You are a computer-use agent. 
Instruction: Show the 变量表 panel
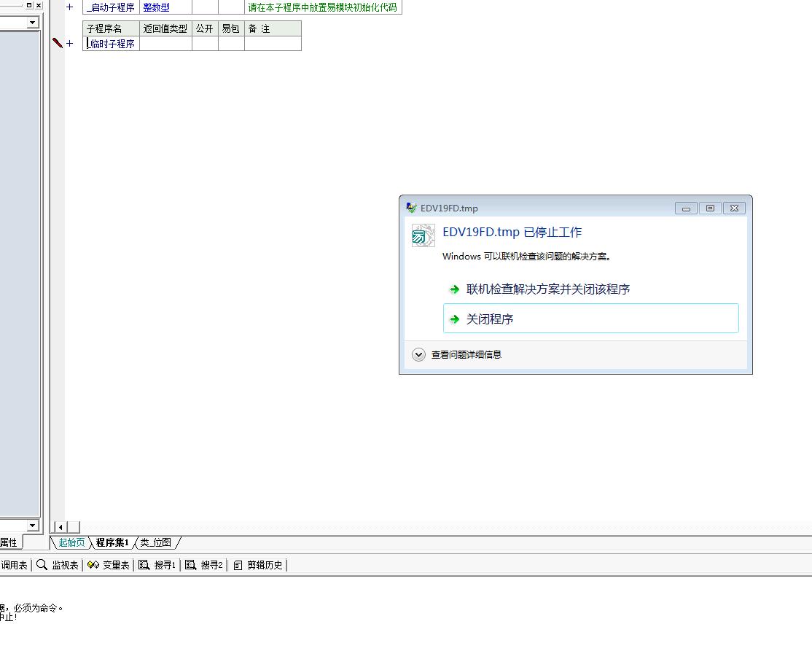coord(109,565)
